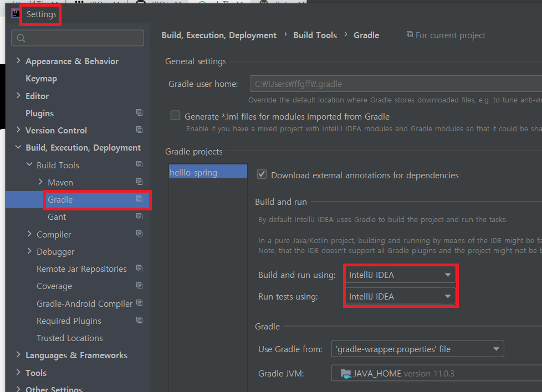Click the project-level icon beside Version Control
Viewport: 542px width, 392px height.
[x=139, y=130]
